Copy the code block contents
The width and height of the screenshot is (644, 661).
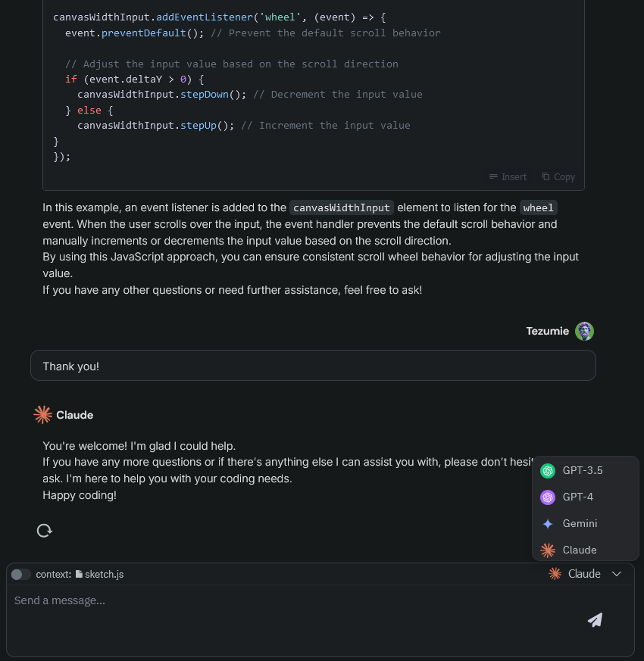click(x=558, y=176)
